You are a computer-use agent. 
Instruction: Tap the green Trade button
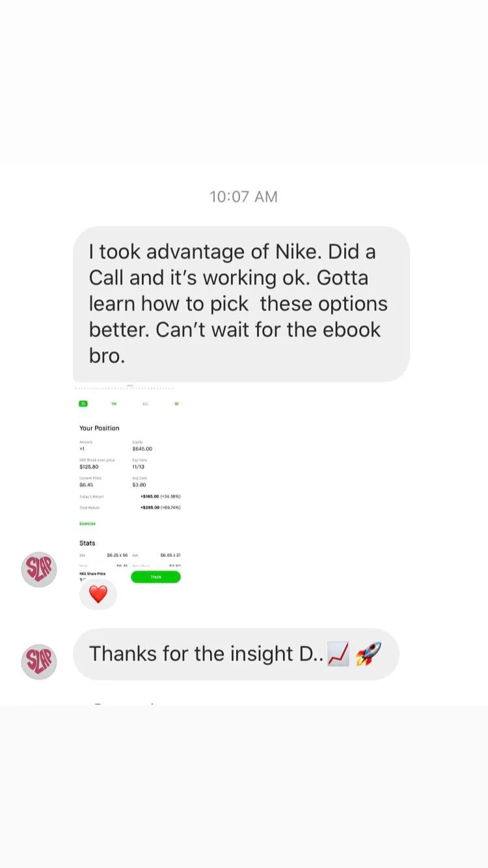pyautogui.click(x=156, y=576)
